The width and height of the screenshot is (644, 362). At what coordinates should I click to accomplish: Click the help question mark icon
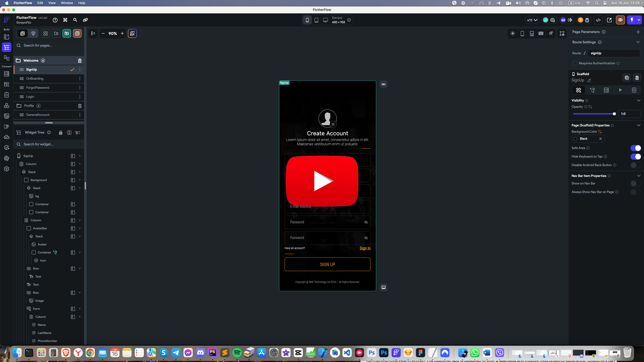pyautogui.click(x=55, y=20)
